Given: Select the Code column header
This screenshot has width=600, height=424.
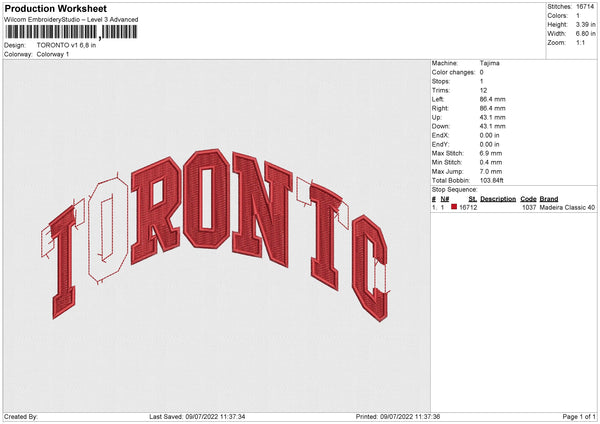Looking at the screenshot, I should [x=528, y=199].
